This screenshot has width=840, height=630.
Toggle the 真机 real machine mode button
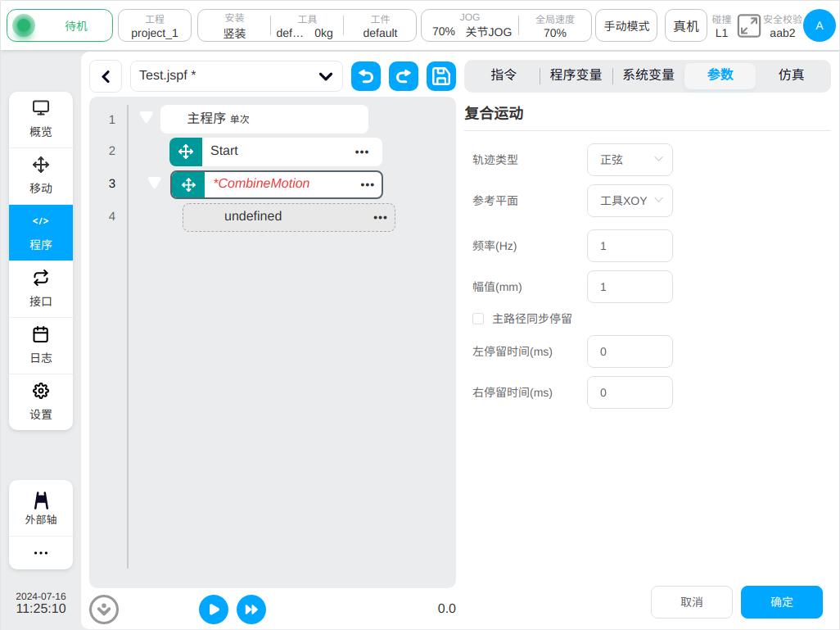(686, 26)
